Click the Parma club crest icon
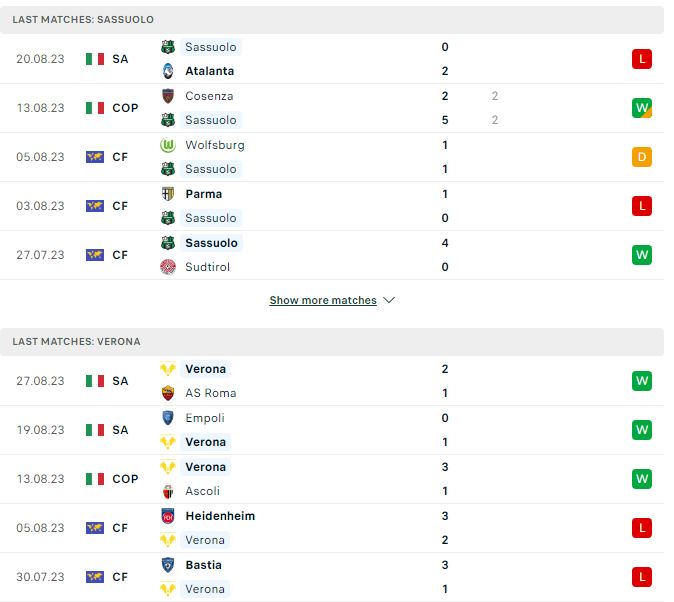Screen dimensions: 674x602 (x=168, y=194)
